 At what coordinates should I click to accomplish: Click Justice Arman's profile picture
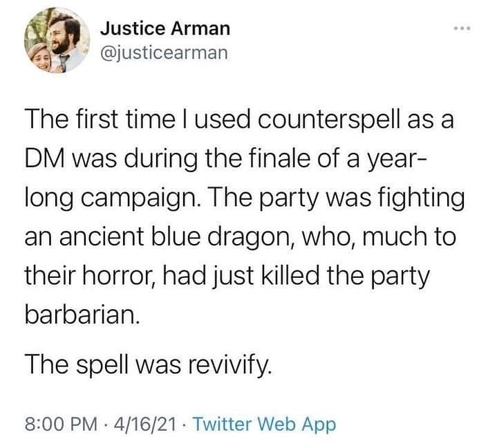pos(56,43)
